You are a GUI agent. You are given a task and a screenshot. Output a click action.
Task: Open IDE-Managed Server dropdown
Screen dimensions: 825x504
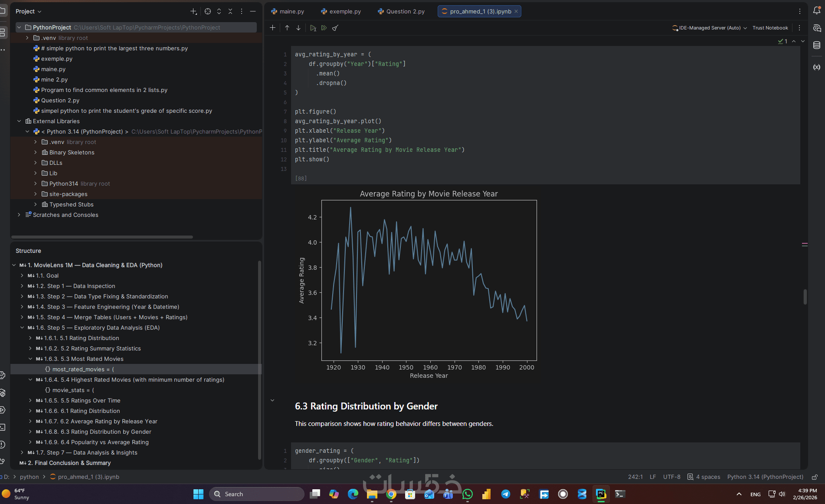tap(710, 28)
